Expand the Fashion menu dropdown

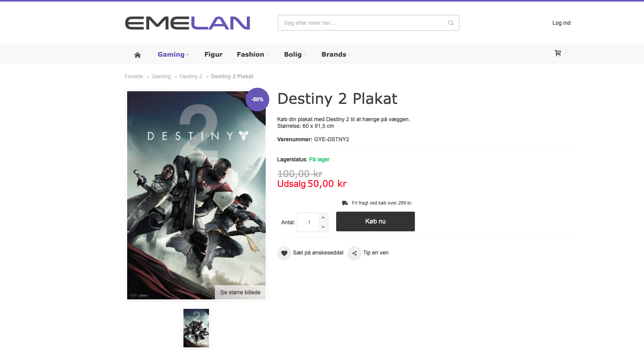[252, 54]
